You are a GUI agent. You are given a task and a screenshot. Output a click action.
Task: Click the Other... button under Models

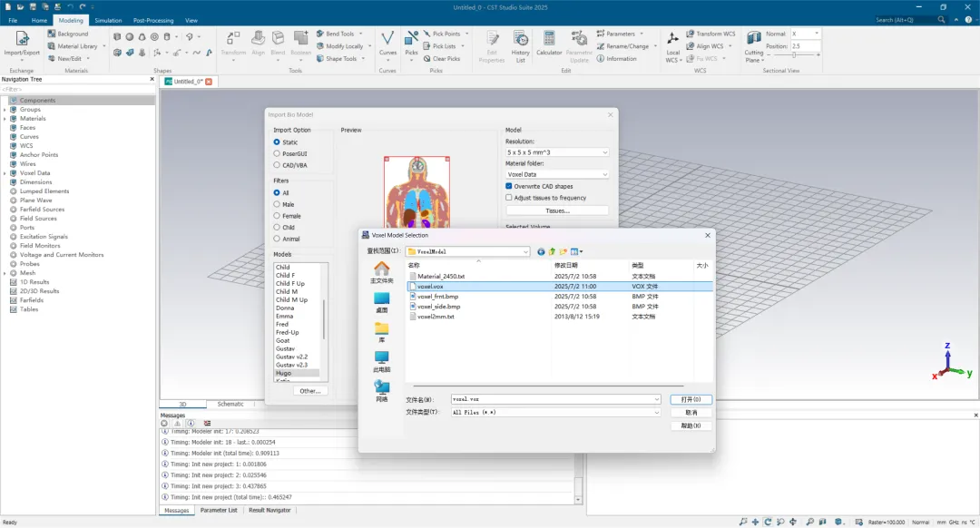coord(310,391)
